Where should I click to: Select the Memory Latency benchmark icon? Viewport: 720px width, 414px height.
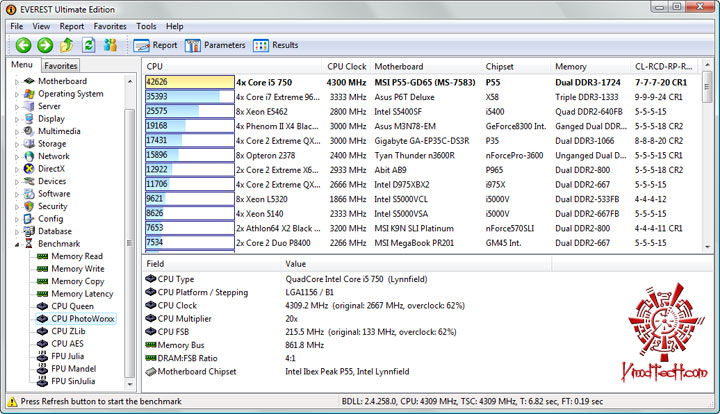click(x=42, y=294)
